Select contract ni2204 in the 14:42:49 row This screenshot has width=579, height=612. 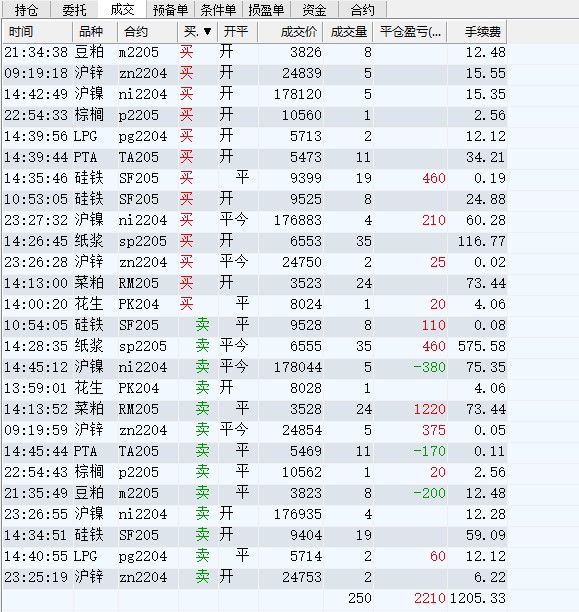click(143, 94)
